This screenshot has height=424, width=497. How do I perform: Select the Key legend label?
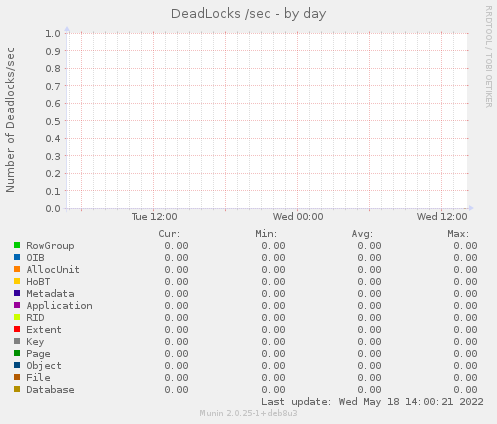click(35, 342)
